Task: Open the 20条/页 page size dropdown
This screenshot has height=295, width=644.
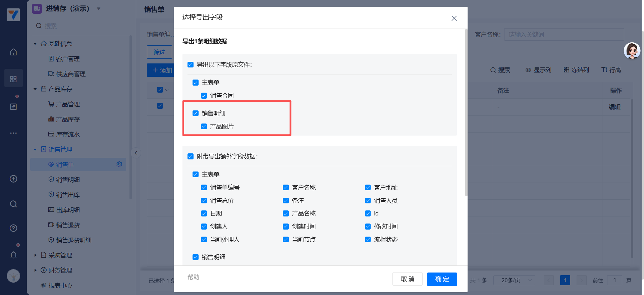Action: [x=514, y=280]
